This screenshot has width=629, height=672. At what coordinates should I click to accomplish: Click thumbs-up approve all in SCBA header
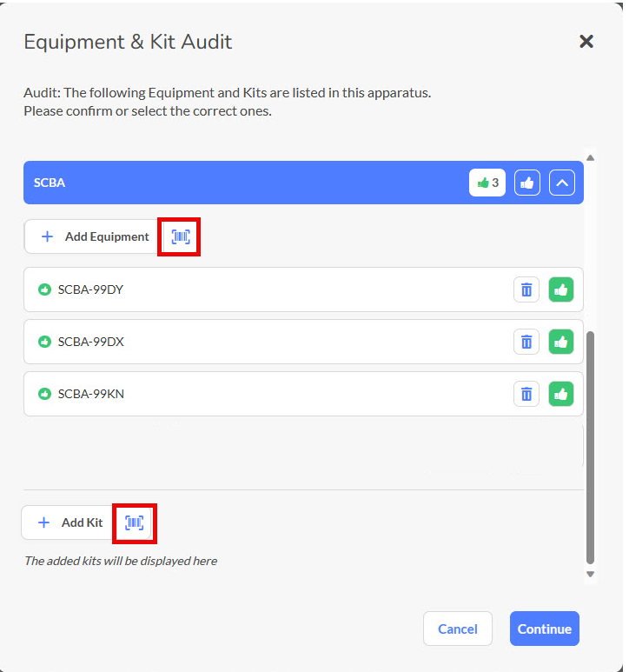[x=527, y=183]
